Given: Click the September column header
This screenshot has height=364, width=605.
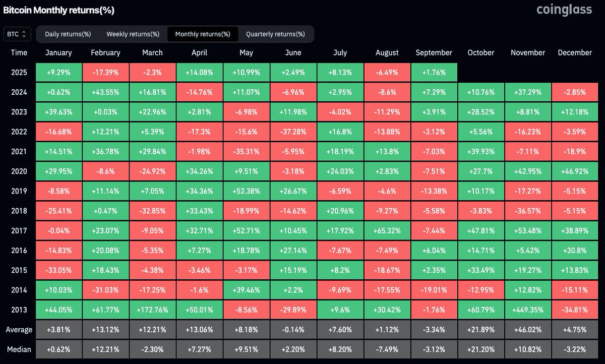Looking at the screenshot, I should 434,52.
